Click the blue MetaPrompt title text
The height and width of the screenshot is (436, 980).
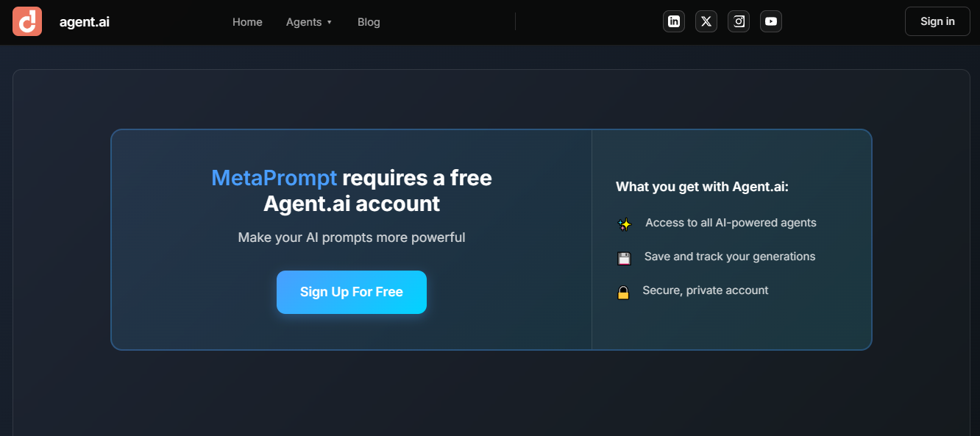pyautogui.click(x=274, y=178)
